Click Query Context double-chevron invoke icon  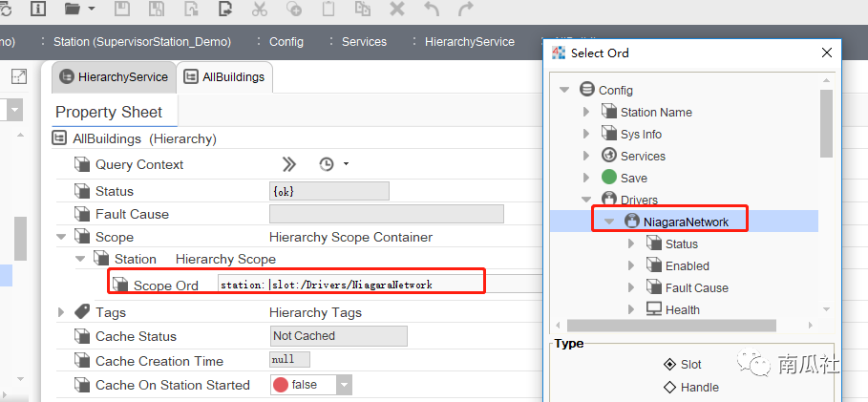pos(288,164)
